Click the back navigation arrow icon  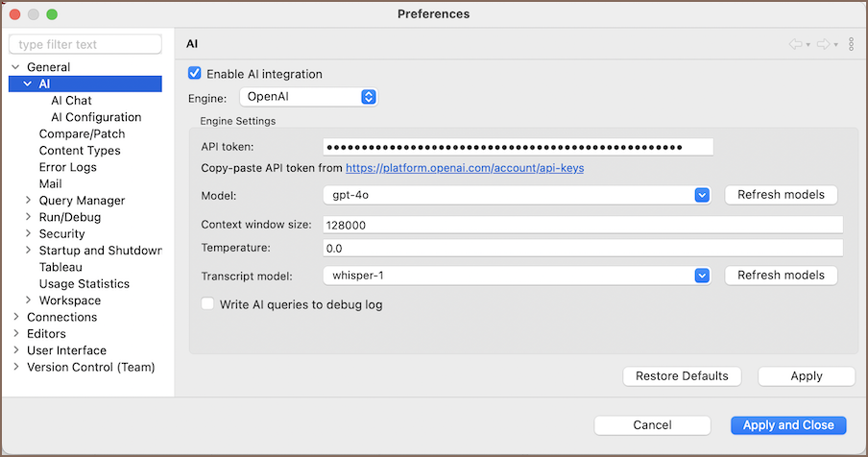[795, 45]
